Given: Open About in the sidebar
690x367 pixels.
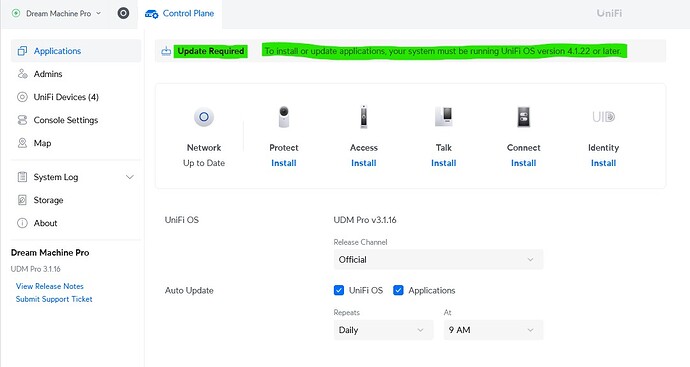Looking at the screenshot, I should point(76,223).
